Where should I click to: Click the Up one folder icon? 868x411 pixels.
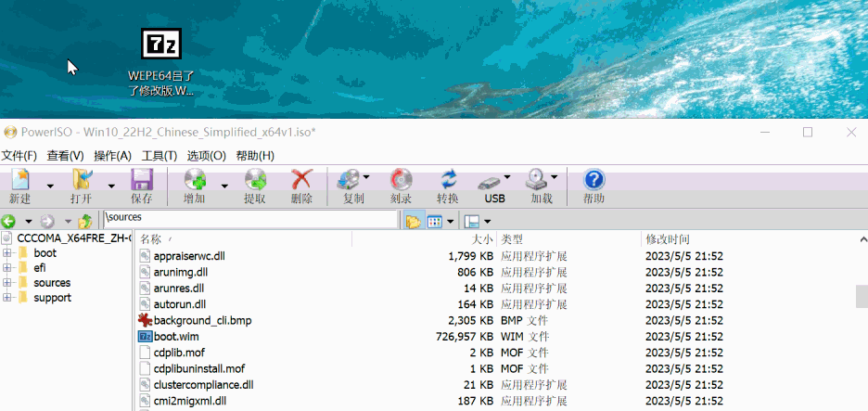click(84, 222)
